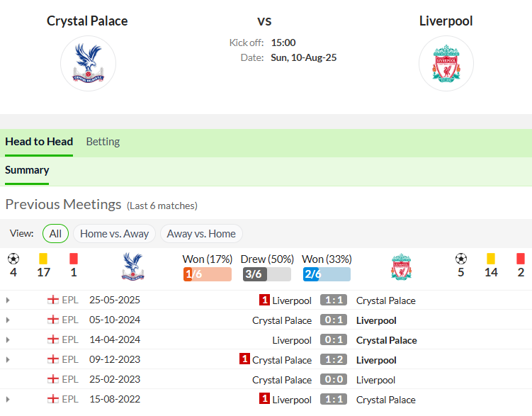
Task: Switch to the Betting tab
Action: 103,142
